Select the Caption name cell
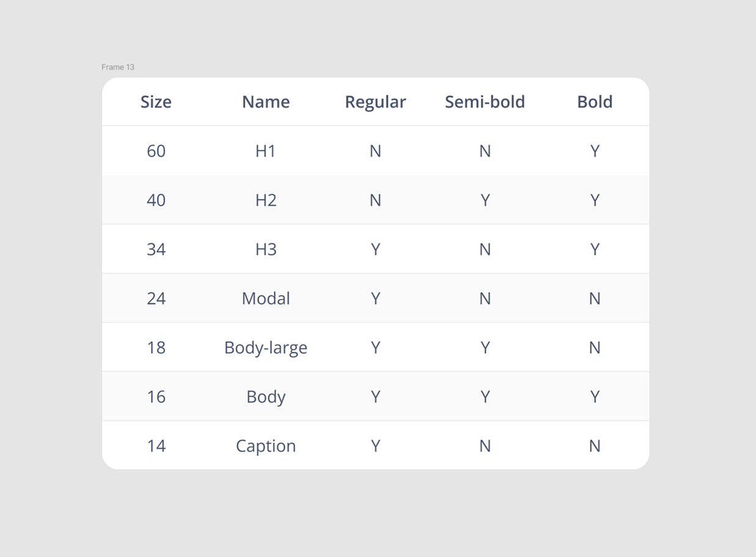This screenshot has height=557, width=756. pyautogui.click(x=266, y=446)
